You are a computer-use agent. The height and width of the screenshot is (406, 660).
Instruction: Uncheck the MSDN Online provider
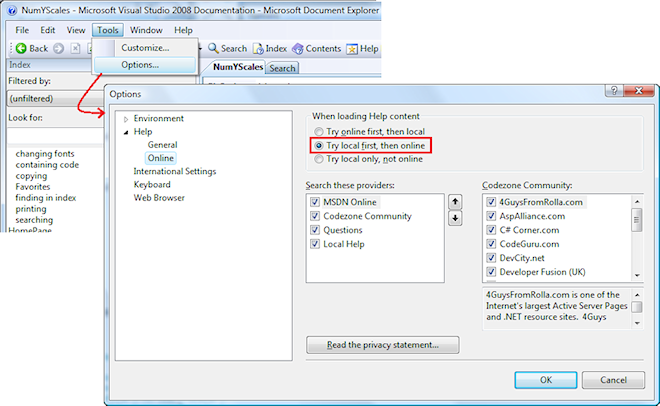[315, 202]
